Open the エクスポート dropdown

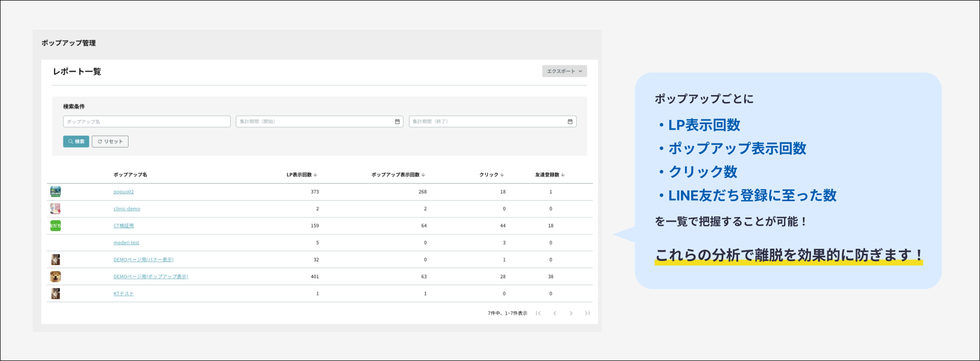pos(564,71)
